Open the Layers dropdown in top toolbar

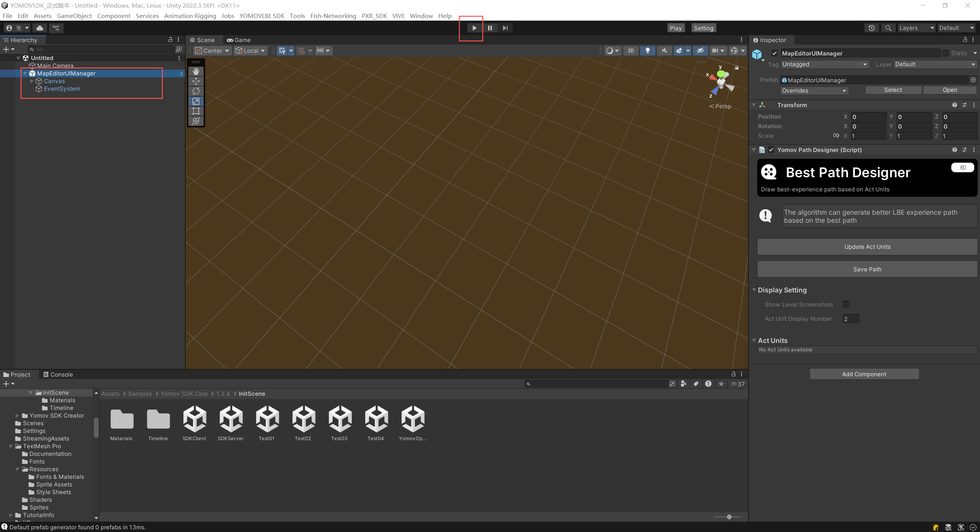point(916,28)
